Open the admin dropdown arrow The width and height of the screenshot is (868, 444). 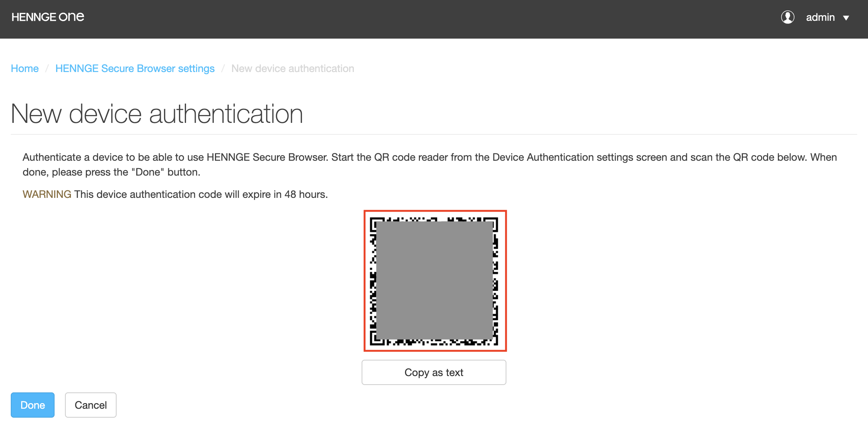pos(846,18)
